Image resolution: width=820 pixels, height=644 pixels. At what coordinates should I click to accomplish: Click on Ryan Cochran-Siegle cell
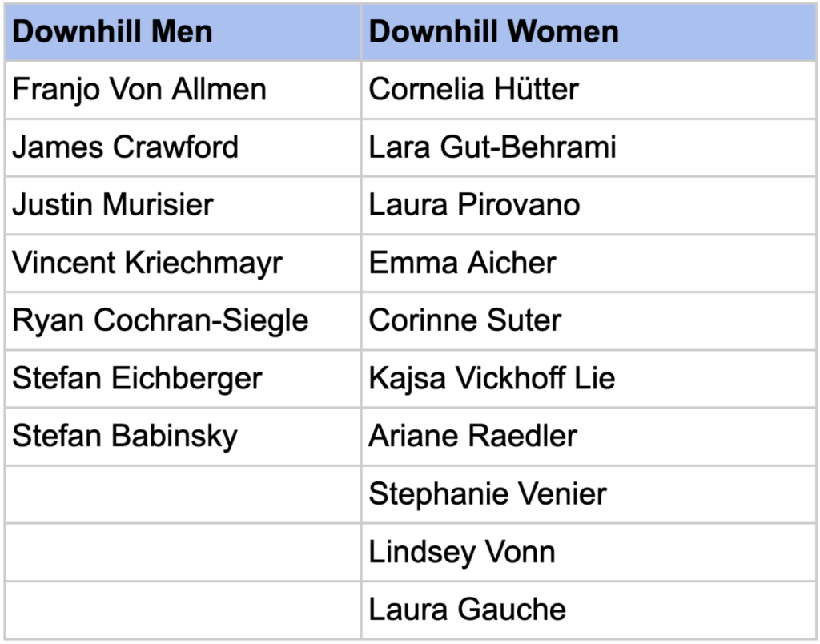pos(160,320)
